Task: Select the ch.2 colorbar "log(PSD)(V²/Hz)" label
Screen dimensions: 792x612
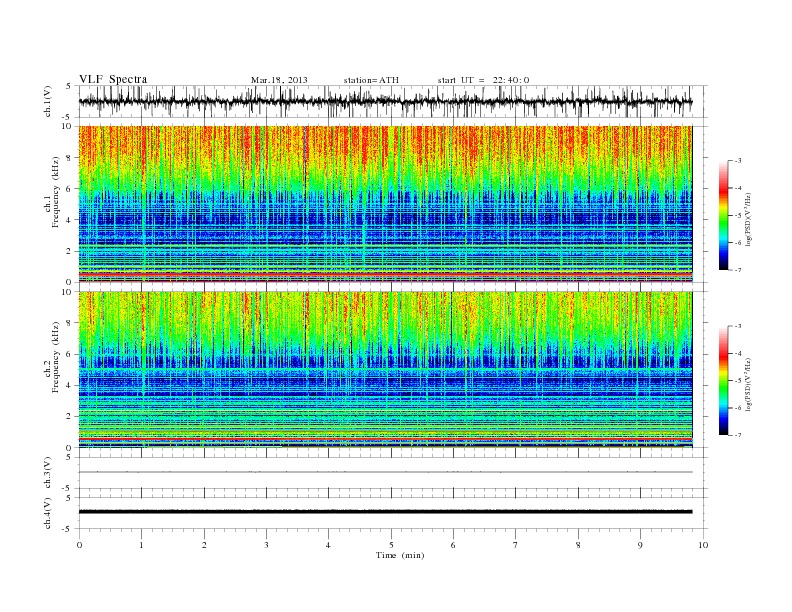Action: 749,384
